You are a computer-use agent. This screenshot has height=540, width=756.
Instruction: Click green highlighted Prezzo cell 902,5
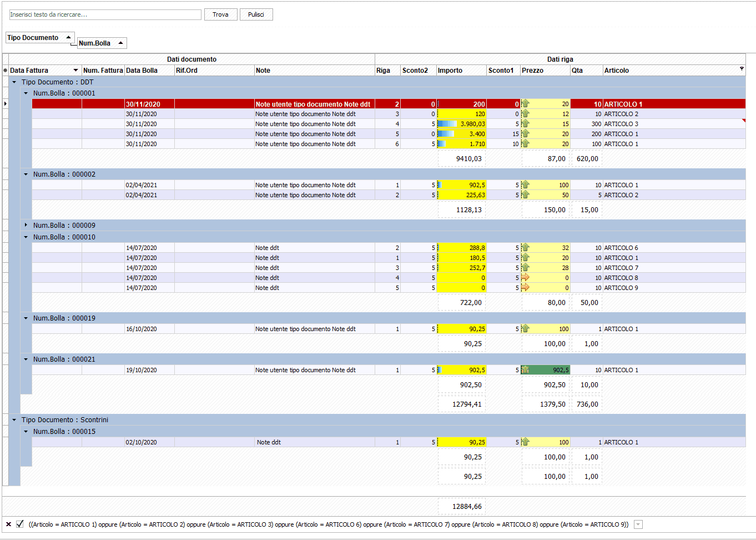point(545,370)
